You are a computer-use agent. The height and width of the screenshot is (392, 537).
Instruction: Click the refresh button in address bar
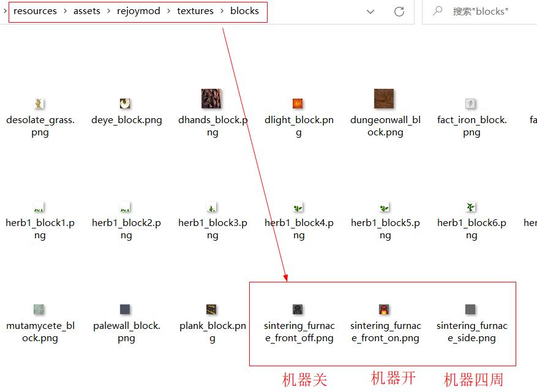(399, 12)
